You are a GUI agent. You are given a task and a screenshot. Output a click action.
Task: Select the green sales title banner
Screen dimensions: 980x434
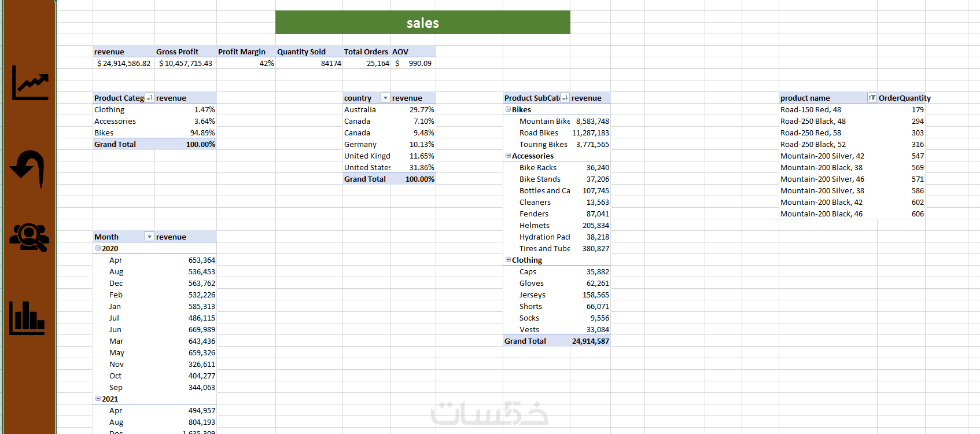[423, 23]
